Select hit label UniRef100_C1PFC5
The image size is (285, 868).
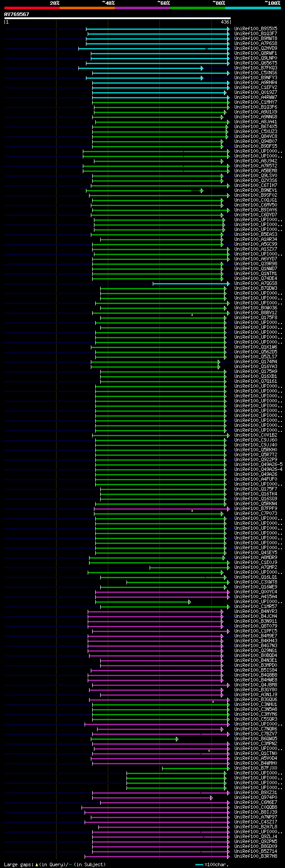click(256, 631)
